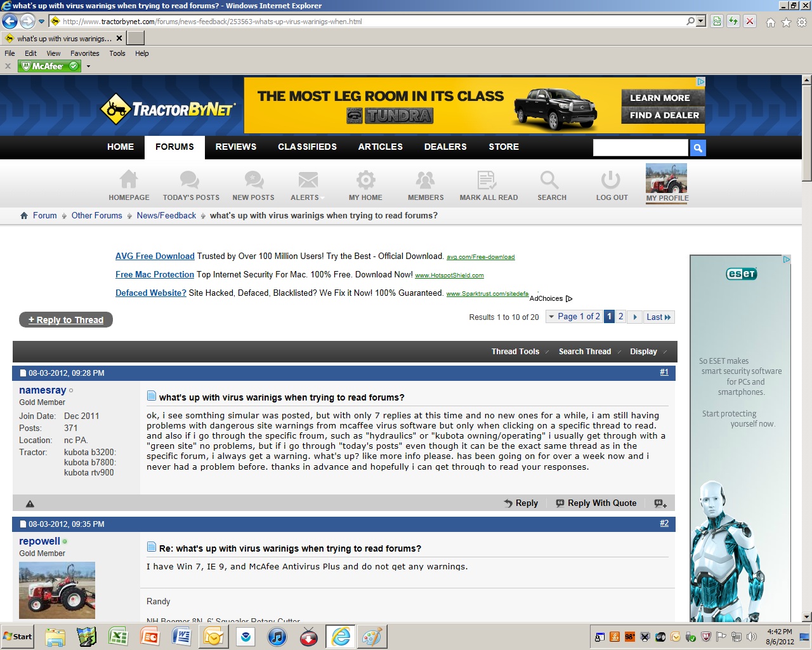This screenshot has width=812, height=650.
Task: Click the AVG Free Download ad link
Action: pyautogui.click(x=155, y=256)
